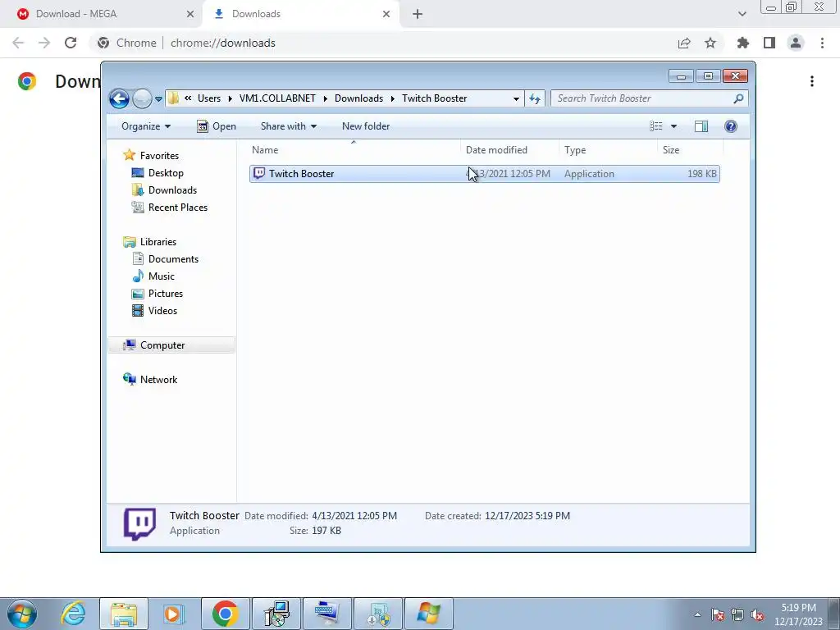Sort files by Date modified column
Image resolution: width=840 pixels, height=630 pixels.
tap(509, 150)
